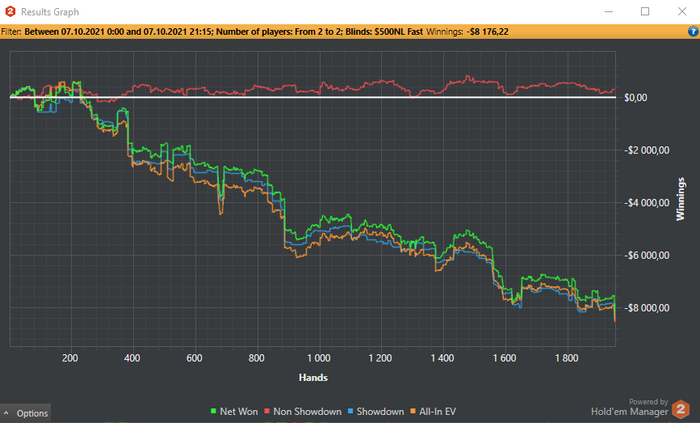Click the Number of players filter text
This screenshot has height=423, width=700.
pos(279,32)
